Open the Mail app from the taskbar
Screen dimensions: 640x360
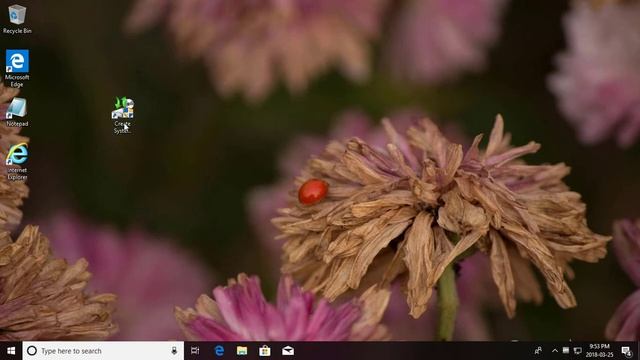coord(288,351)
